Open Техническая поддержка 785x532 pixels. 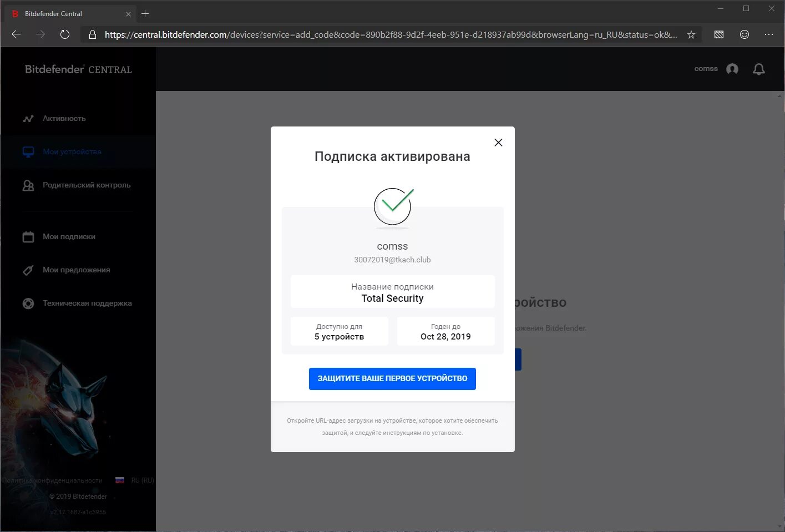tap(87, 303)
